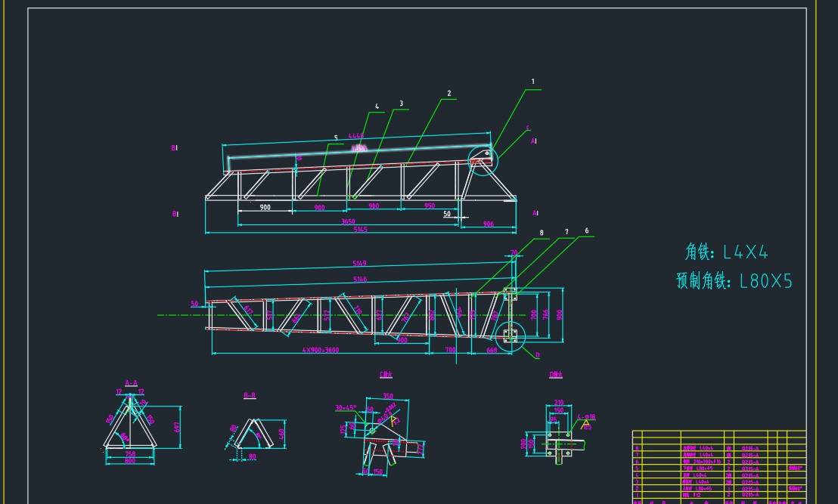Image resolution: width=838 pixels, height=504 pixels.
Task: Select the 668 dimension in plan view
Action: click(x=492, y=351)
